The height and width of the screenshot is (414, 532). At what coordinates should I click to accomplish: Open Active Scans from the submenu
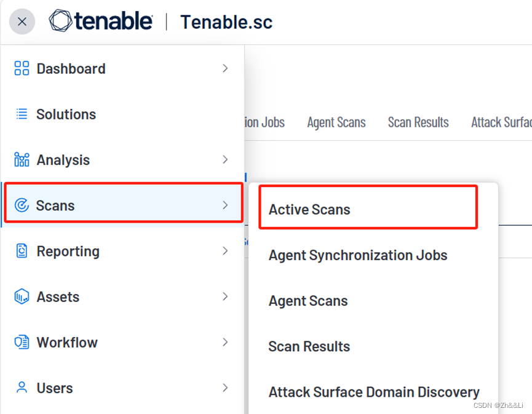coord(309,209)
